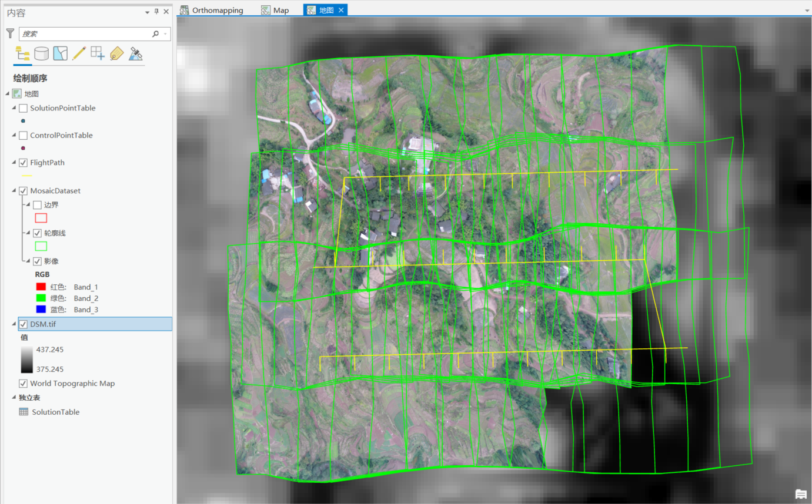
Task: Select List By Selection icon
Action: 60,54
